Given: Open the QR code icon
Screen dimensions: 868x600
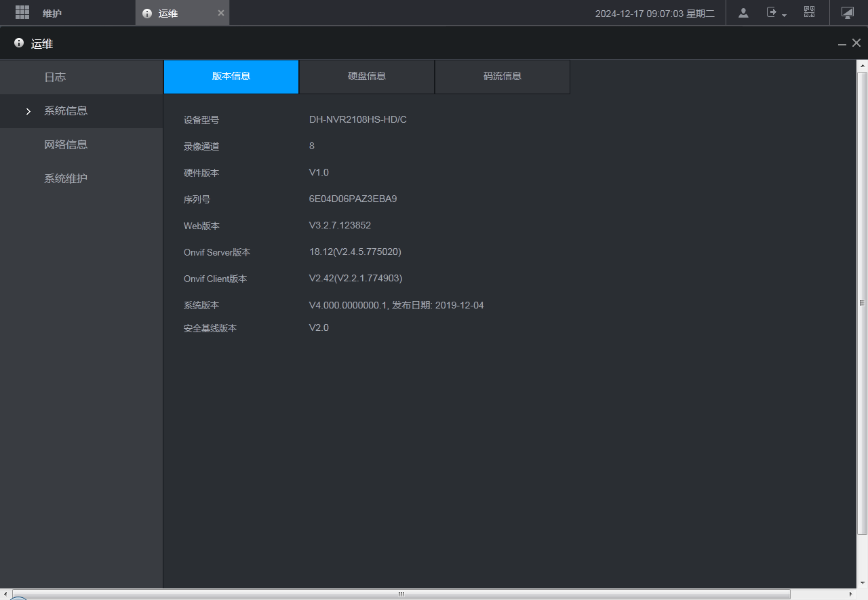Looking at the screenshot, I should (809, 12).
